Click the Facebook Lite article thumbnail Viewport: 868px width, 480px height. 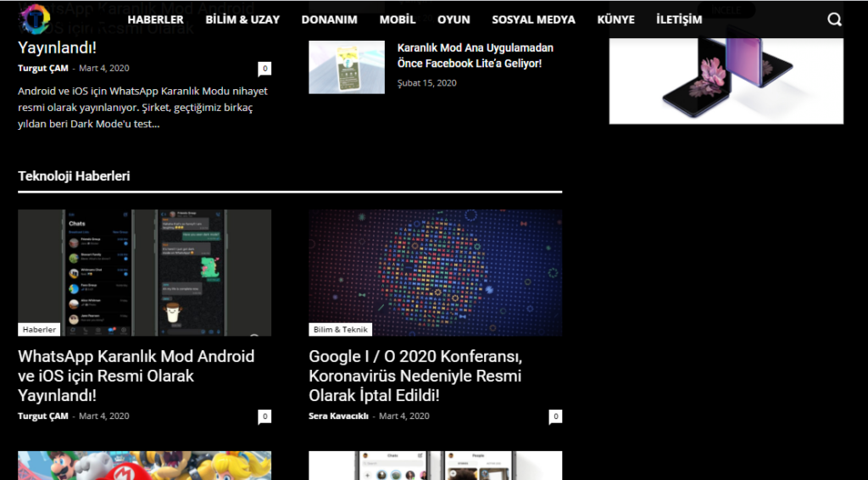tap(347, 67)
